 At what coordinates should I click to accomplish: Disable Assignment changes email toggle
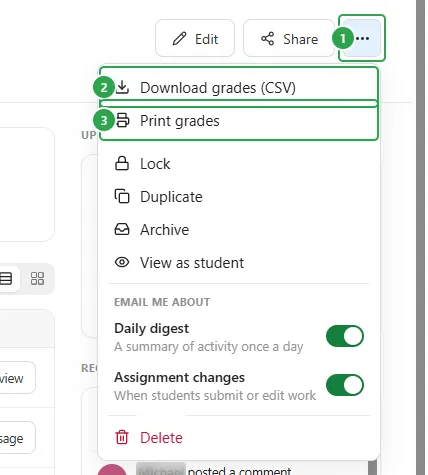pos(345,385)
